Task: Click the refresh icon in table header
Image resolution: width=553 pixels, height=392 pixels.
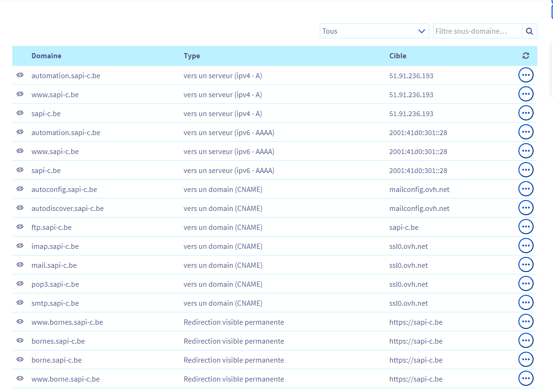Action: [526, 56]
